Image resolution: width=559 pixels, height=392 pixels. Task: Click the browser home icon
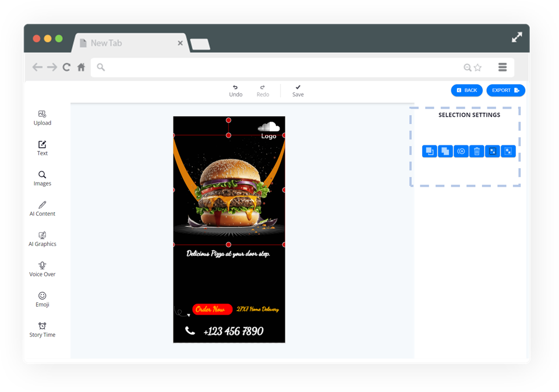[x=82, y=67]
